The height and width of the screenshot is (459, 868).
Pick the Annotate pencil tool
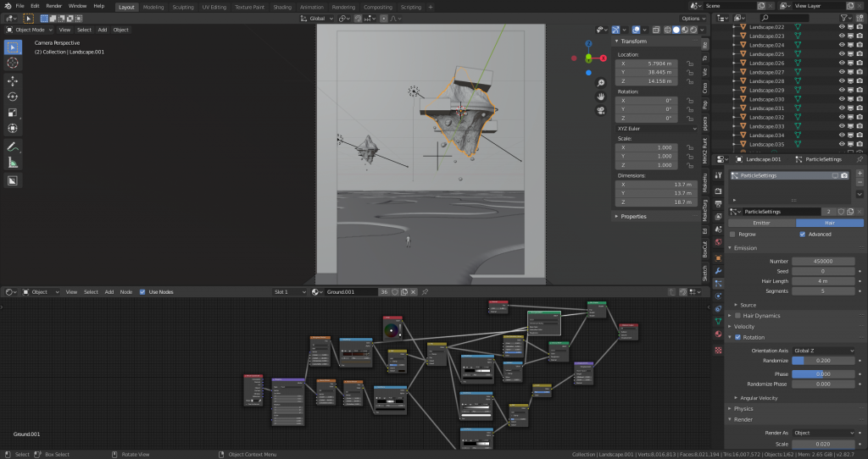(x=14, y=147)
